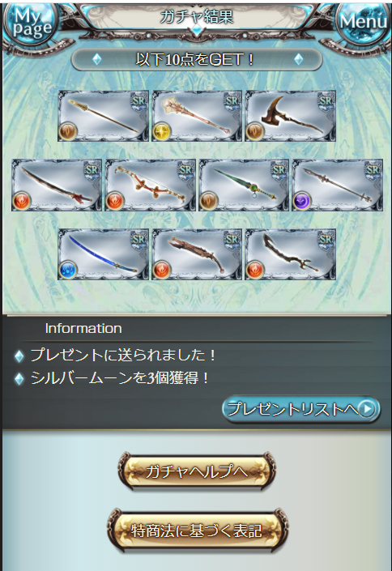Open 特商法に基づく表記 legal notice
The image size is (392, 571).
(197, 531)
